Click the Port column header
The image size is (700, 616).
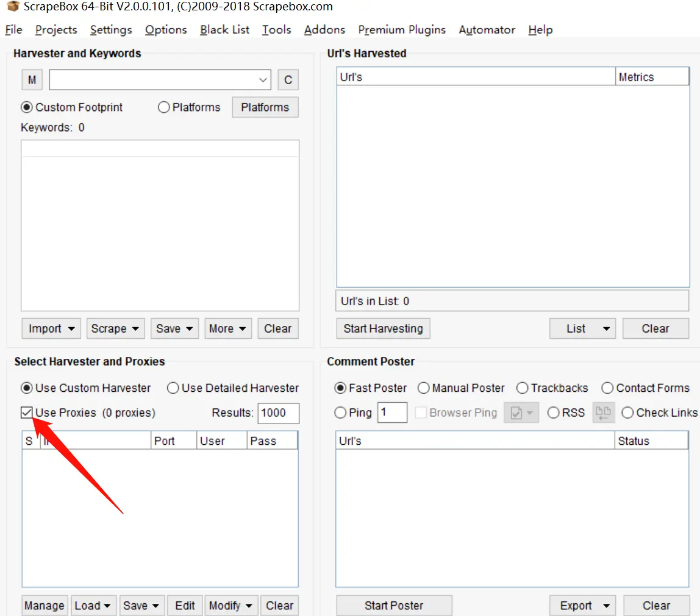(x=174, y=441)
